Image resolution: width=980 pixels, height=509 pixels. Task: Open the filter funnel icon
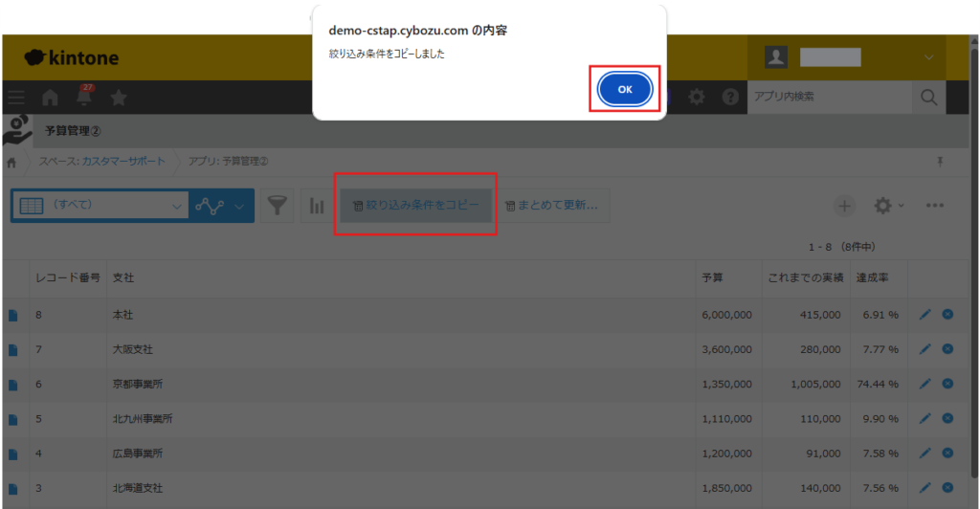(x=277, y=205)
